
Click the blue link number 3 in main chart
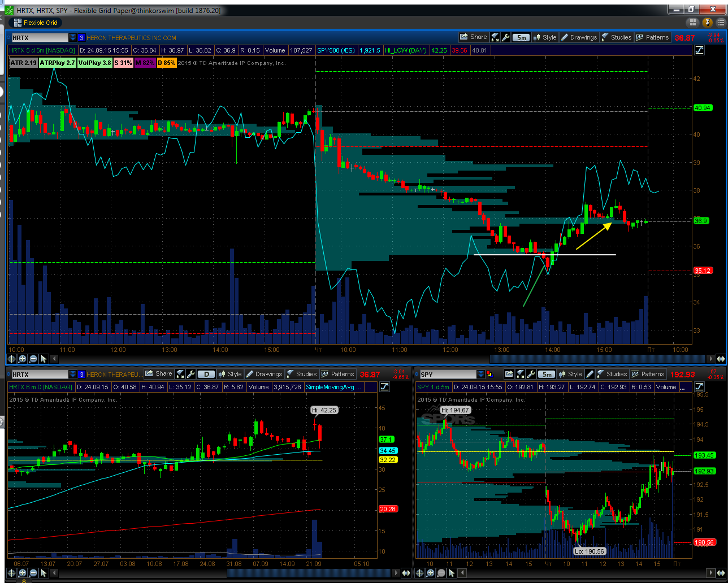81,38
